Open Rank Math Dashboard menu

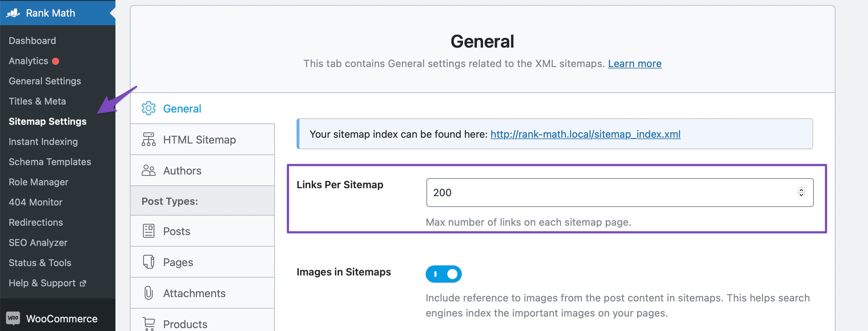pyautogui.click(x=32, y=41)
